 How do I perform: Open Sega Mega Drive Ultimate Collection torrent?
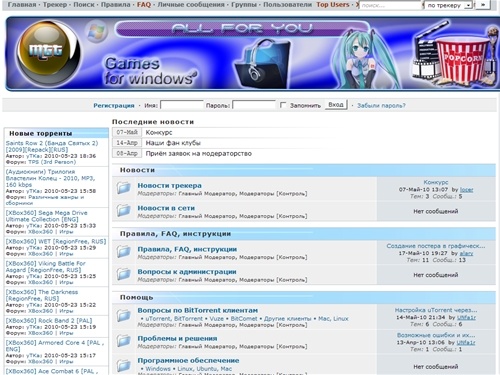pos(46,216)
